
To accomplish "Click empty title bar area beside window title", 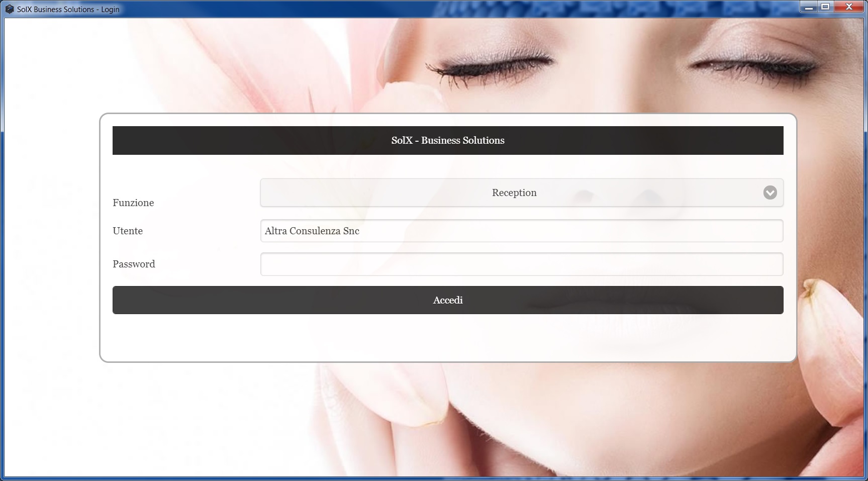I will (302, 9).
